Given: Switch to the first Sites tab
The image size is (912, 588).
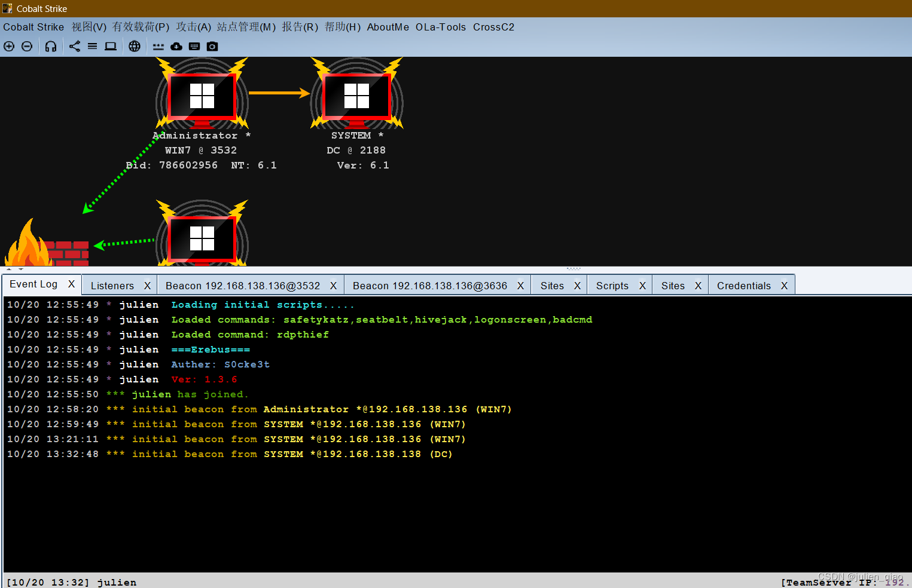Looking at the screenshot, I should click(553, 286).
